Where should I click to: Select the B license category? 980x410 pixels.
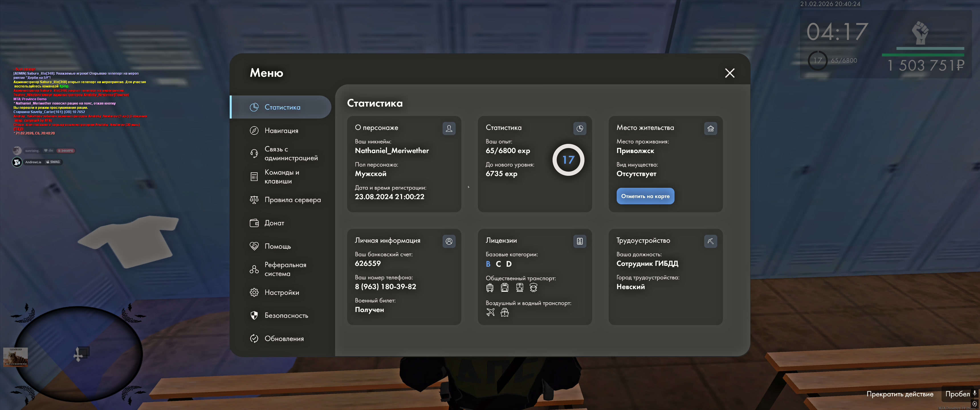tap(488, 264)
